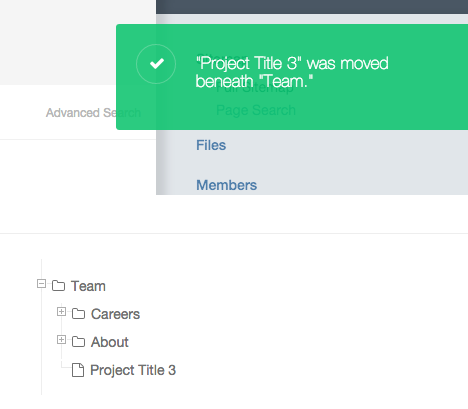Screen dimensions: 468x409
Task: Click the About folder icon
Action: [x=78, y=342]
